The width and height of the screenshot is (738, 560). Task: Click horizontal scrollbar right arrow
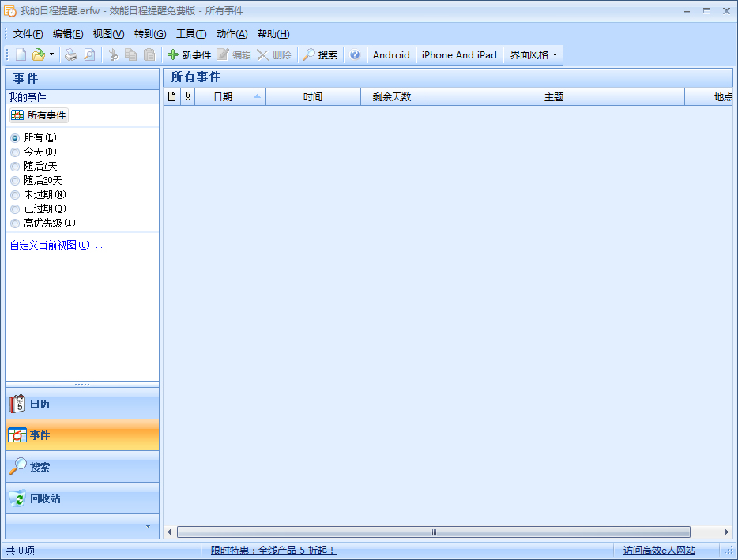(x=726, y=532)
